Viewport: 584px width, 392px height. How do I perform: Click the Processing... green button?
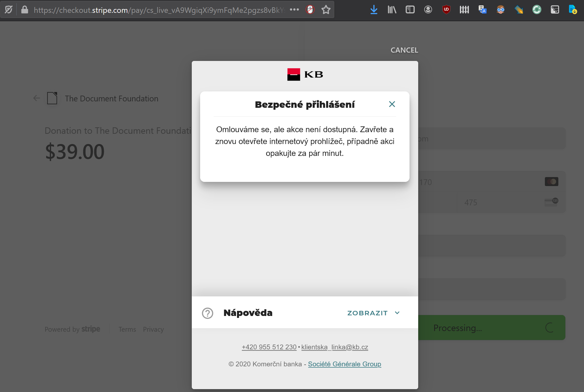(492, 328)
